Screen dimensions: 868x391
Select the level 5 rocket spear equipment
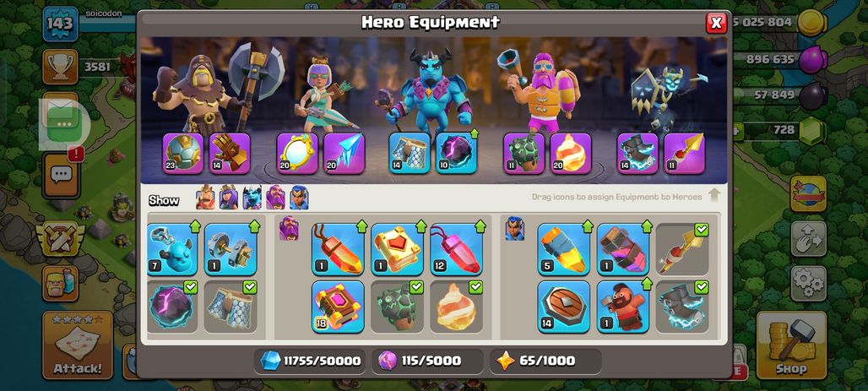(x=563, y=249)
